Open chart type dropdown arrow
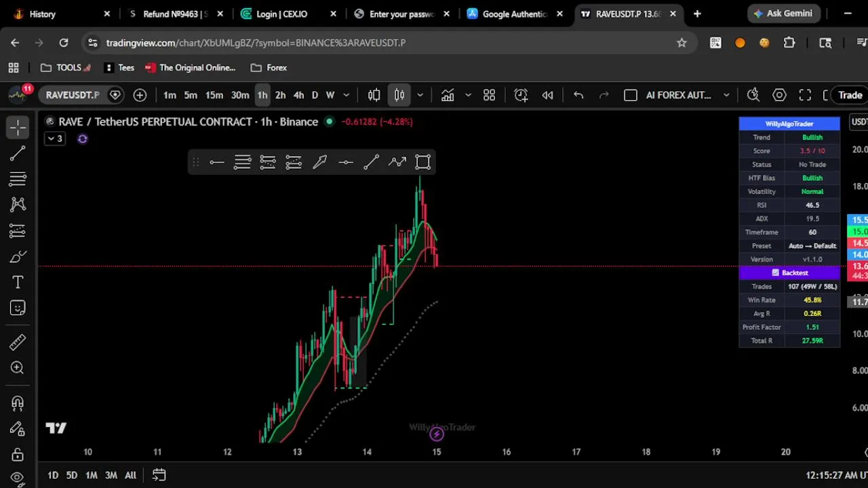The image size is (868, 488). point(420,96)
